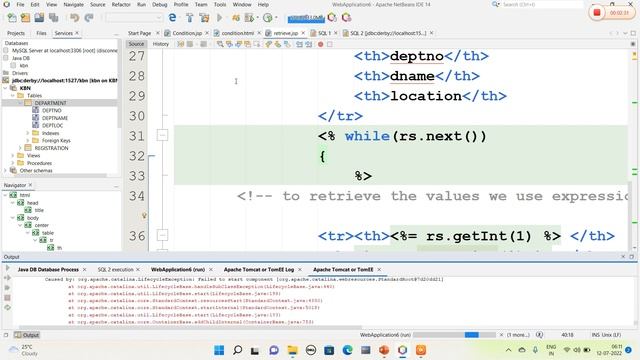Expand the REGISTRATION table node

pos(20,148)
